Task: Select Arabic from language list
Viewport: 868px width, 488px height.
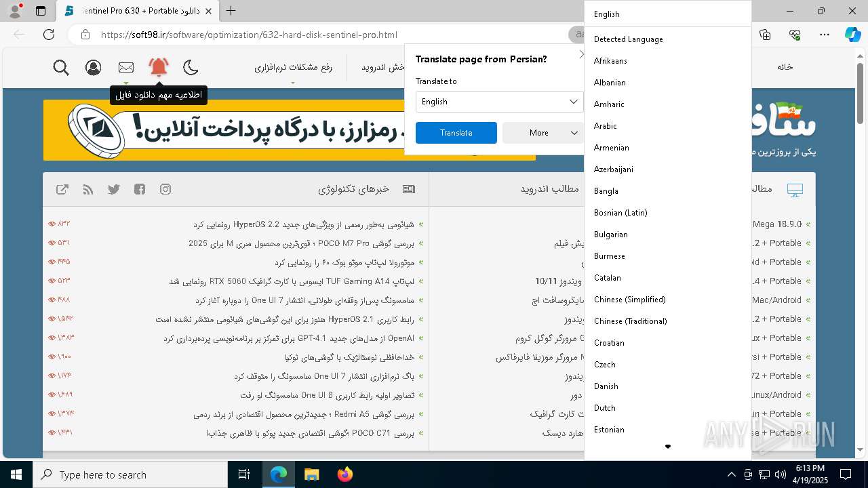Action: (x=668, y=126)
